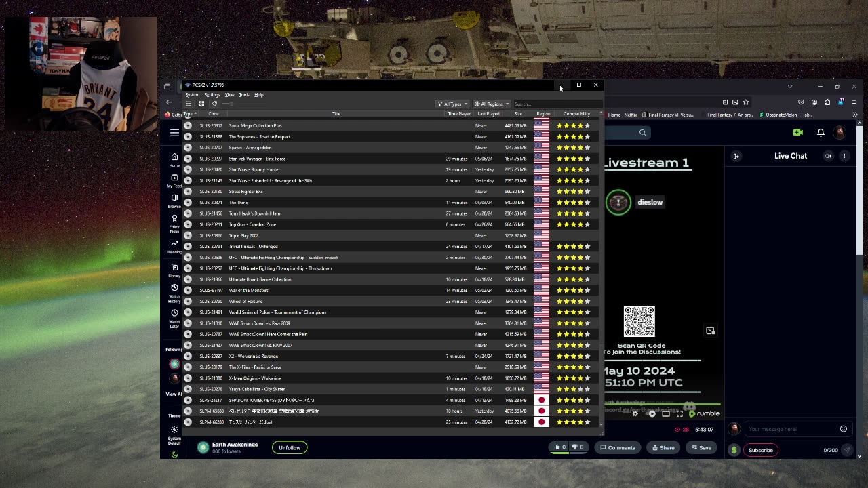Click USA flag for Top Gun - Combat Zone
This screenshot has width=868, height=488.
pyautogui.click(x=541, y=224)
